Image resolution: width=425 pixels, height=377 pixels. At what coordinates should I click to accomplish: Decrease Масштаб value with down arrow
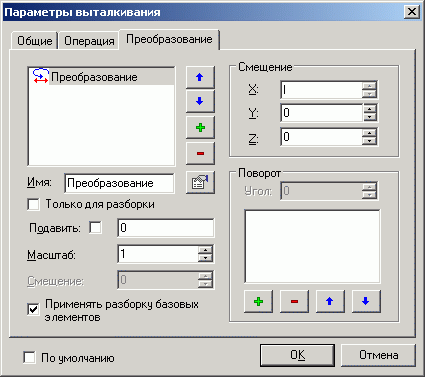pyautogui.click(x=205, y=258)
